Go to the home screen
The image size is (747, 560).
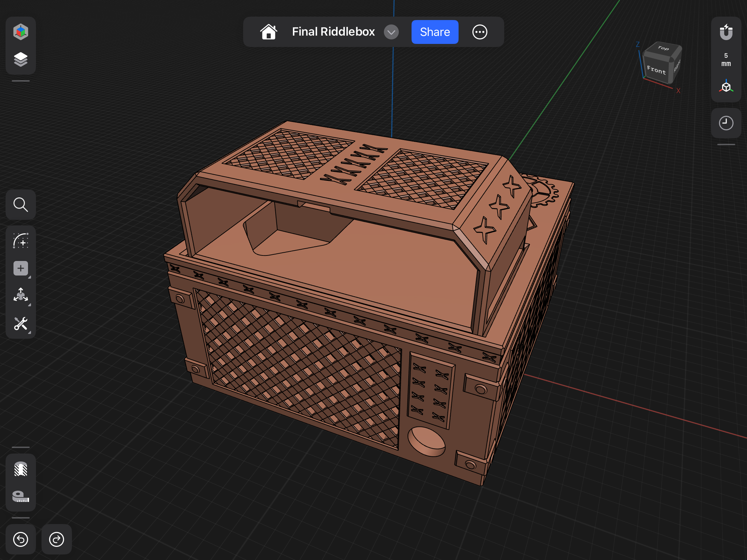click(269, 32)
